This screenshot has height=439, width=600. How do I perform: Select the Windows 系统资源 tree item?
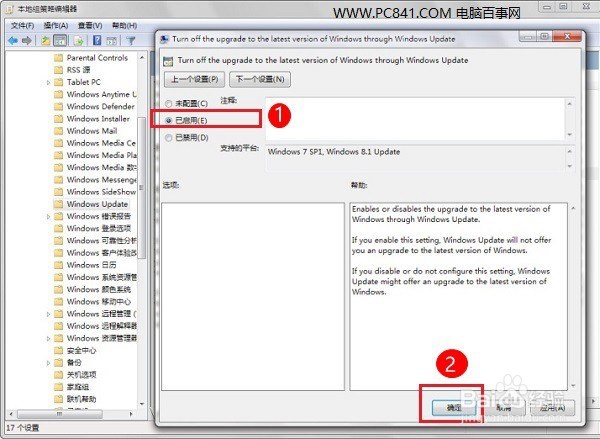click(x=102, y=277)
